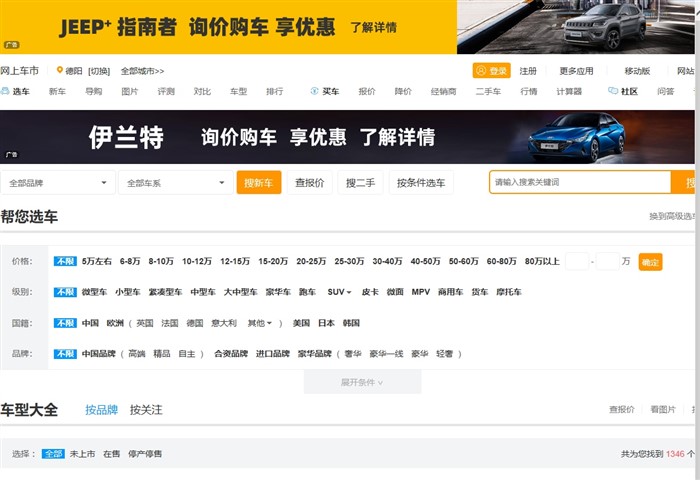700x480 pixels.
Task: Click the orange 搜新车 button
Action: [259, 182]
